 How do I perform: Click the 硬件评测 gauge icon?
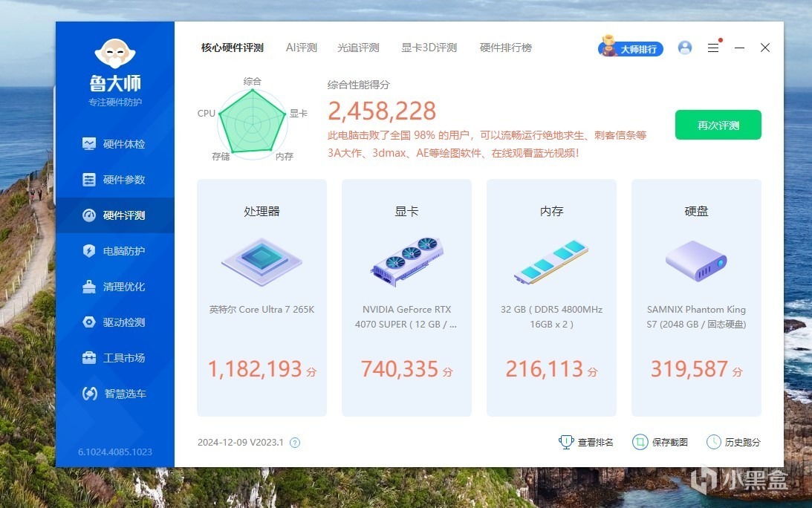(89, 215)
